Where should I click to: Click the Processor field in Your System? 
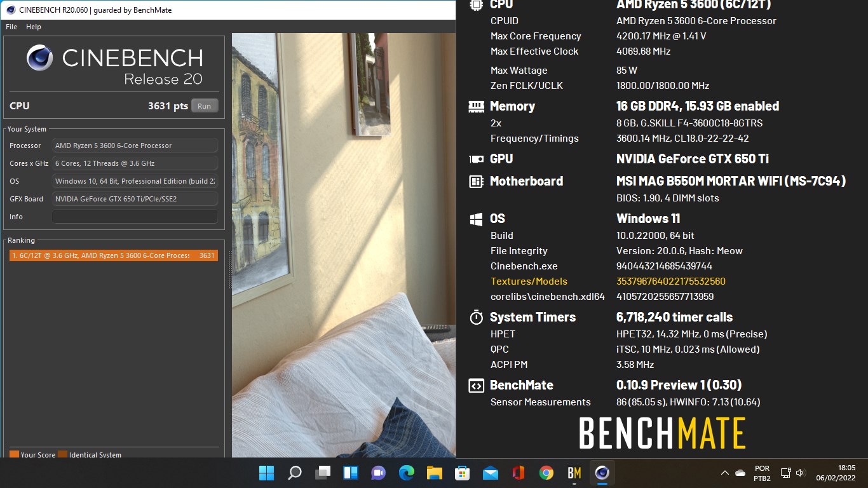[135, 146]
